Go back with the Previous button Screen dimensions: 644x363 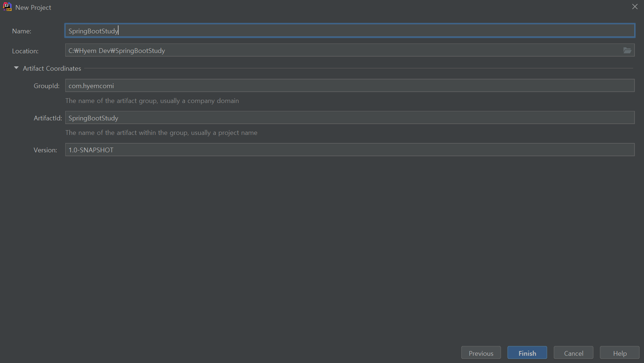coord(481,353)
